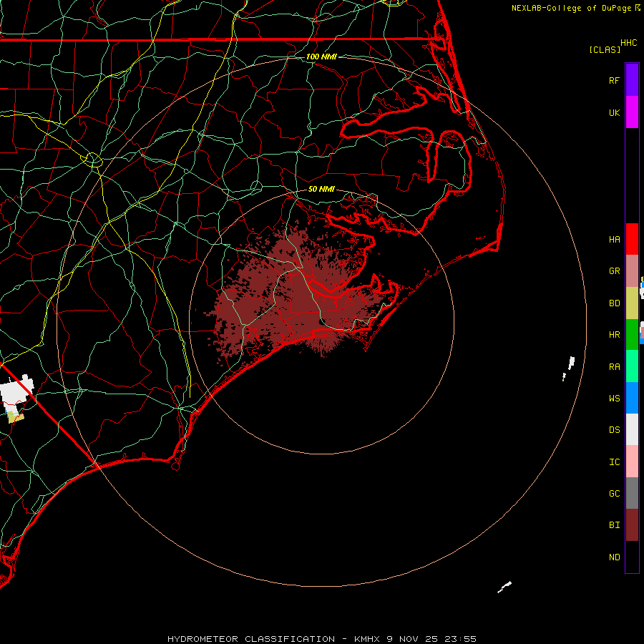Click the 'HYDROMETEOR CLASSIFICATION - KMHX' title text
644x644 pixels.
(x=273, y=639)
